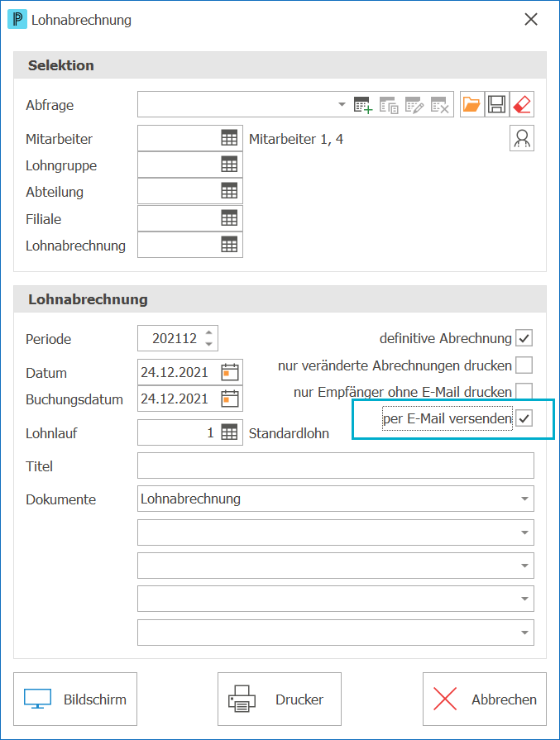Click the Abbrechen cancel button
Viewport: 560px width, 740px height.
(x=485, y=699)
